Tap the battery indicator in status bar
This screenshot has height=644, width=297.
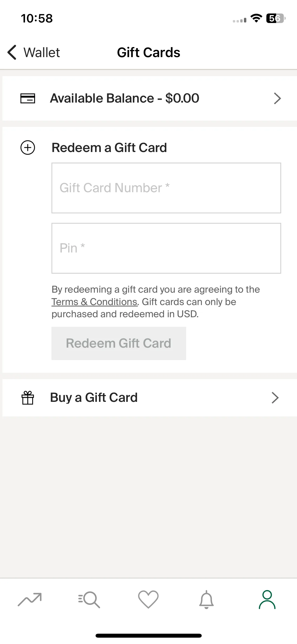(276, 18)
